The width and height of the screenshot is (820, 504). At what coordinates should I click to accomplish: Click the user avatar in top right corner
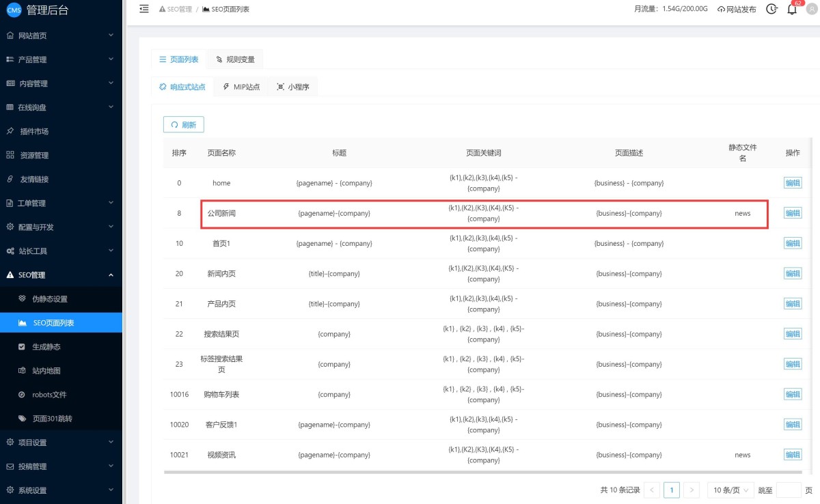pyautogui.click(x=812, y=10)
